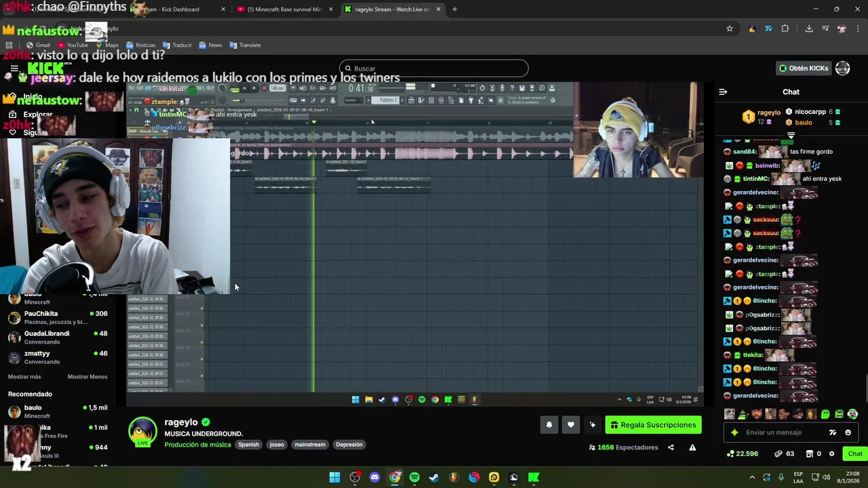Open the 7TV emote icon in chat input
The width and height of the screenshot is (868, 488).
click(x=833, y=432)
